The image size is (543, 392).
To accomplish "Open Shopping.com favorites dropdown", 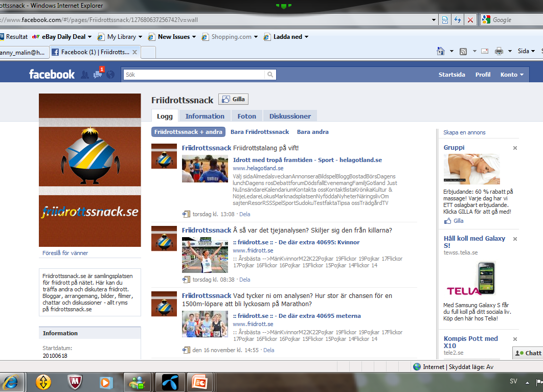I will coord(256,37).
